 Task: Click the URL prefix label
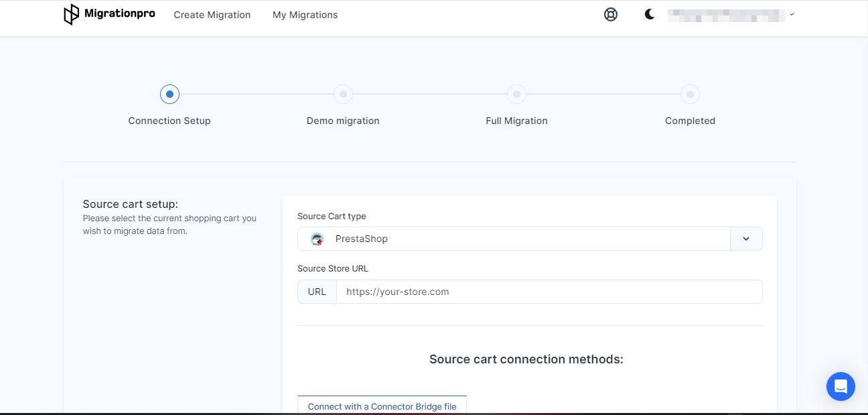pos(317,292)
